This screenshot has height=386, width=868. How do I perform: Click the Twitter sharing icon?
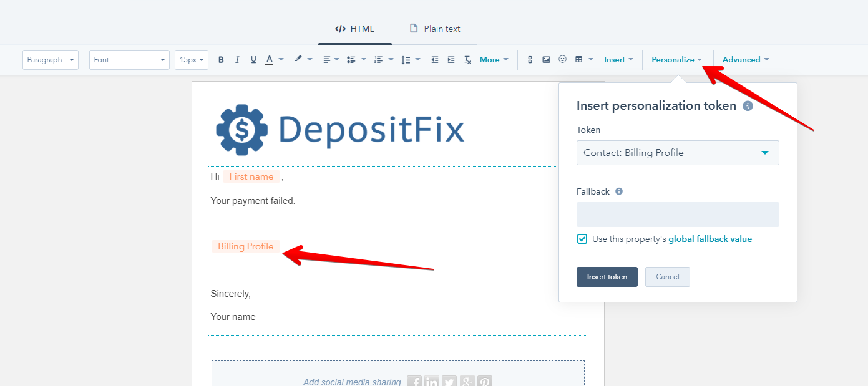coord(449,380)
